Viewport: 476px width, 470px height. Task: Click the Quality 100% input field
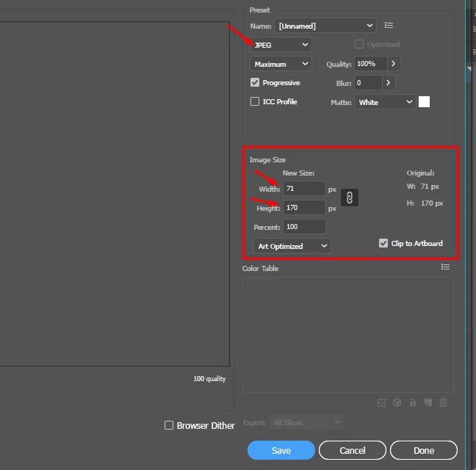point(371,64)
